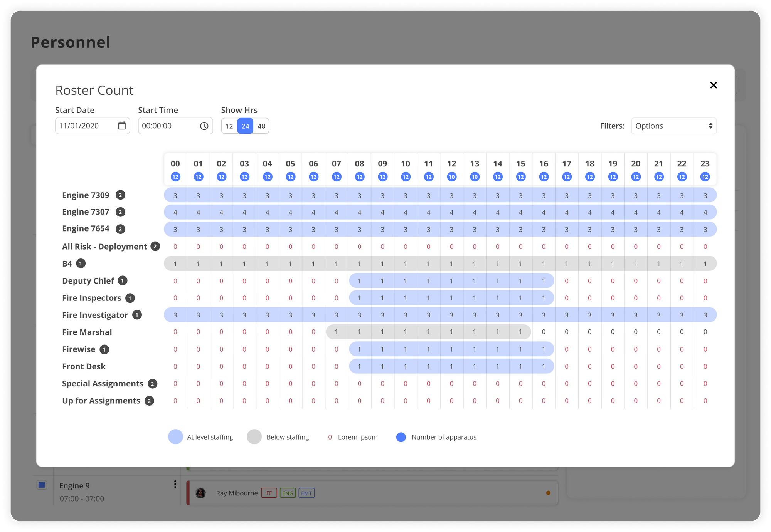Click Ray Mibourne's avatar picture
The height and width of the screenshot is (532, 771).
pyautogui.click(x=201, y=492)
